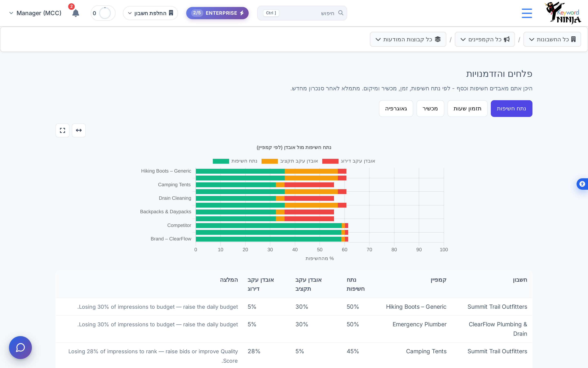Click the megaphone icon for campaigns

tap(507, 39)
